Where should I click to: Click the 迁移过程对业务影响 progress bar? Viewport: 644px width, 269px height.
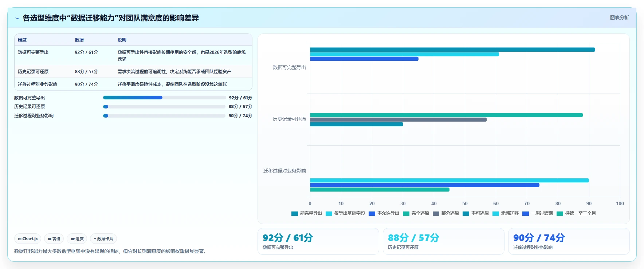tap(164, 116)
